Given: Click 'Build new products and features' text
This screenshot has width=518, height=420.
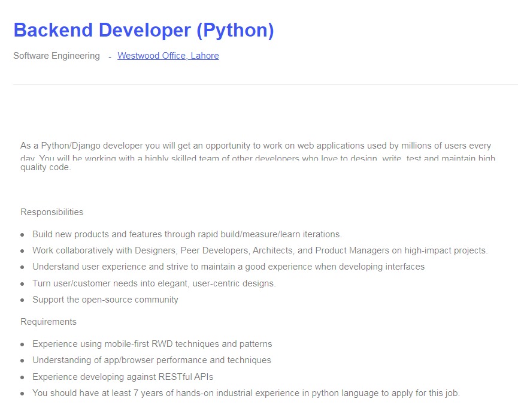Looking at the screenshot, I should (x=187, y=234).
